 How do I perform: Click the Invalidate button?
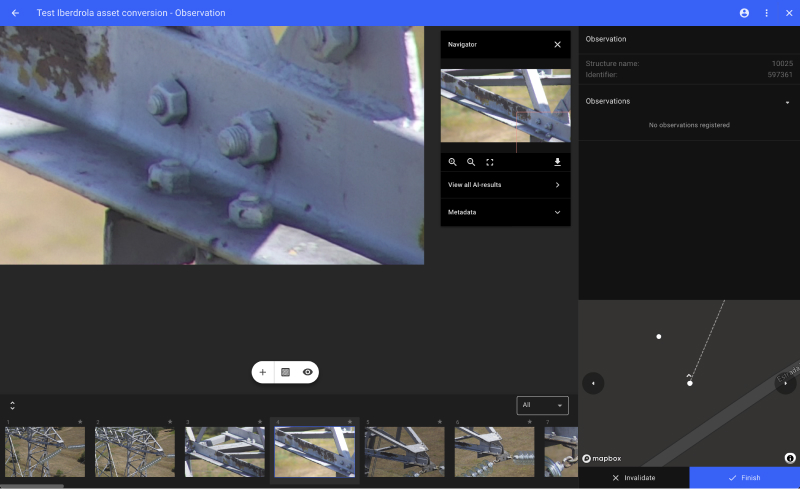634,478
